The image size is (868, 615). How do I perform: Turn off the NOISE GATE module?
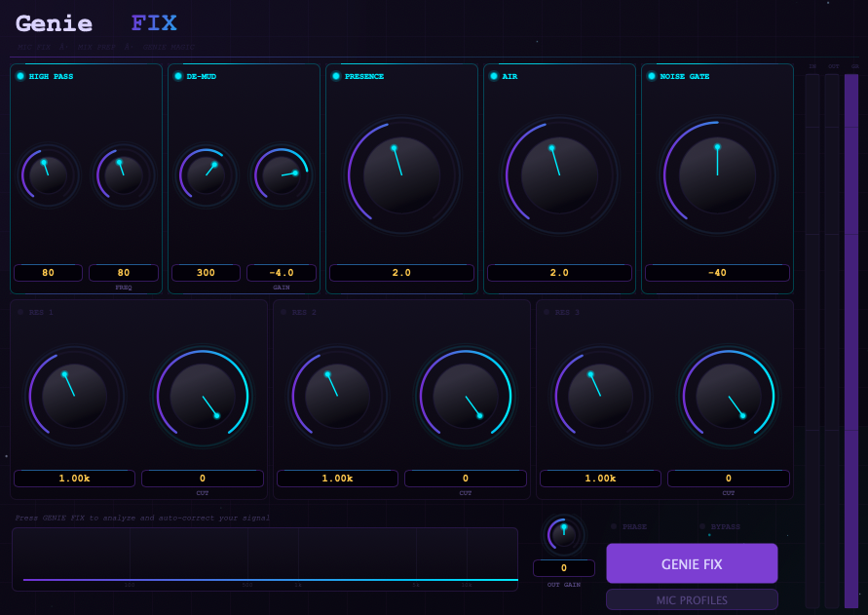652,76
